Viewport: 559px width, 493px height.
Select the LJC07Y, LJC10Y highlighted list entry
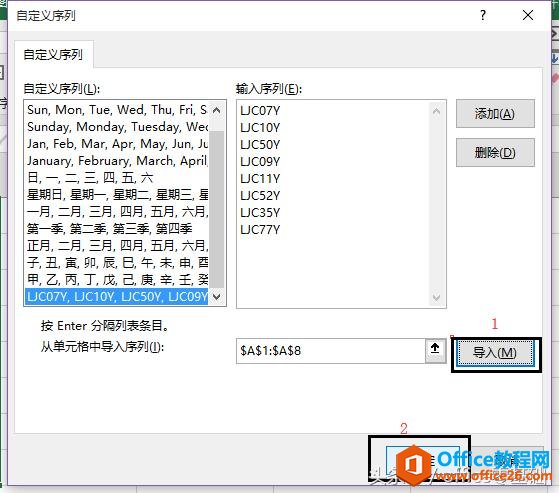(x=117, y=297)
